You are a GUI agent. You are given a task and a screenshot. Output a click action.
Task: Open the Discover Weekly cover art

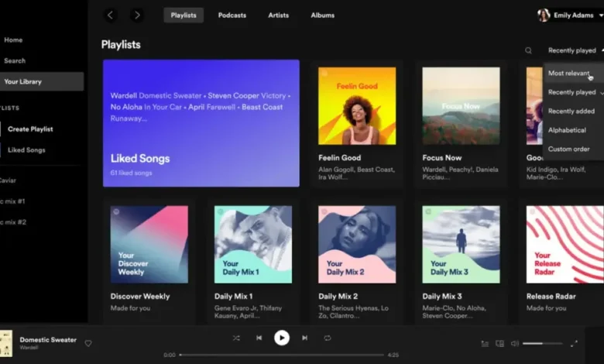(x=149, y=244)
